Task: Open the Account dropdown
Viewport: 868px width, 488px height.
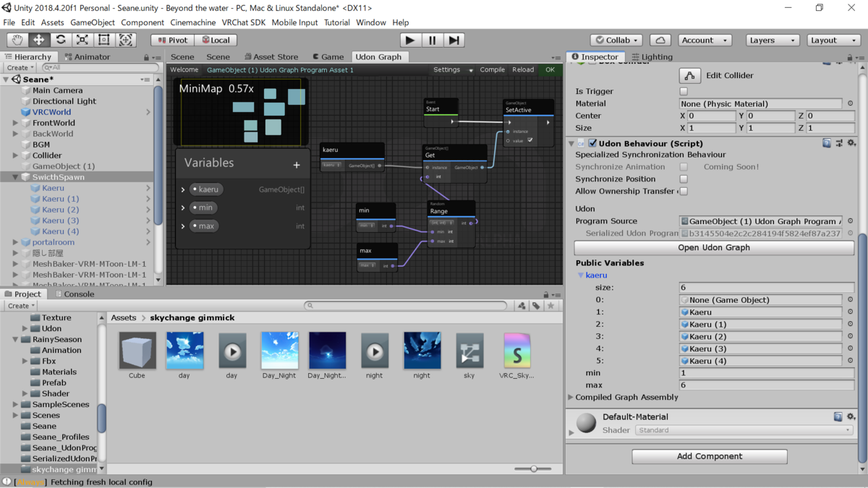Action: pyautogui.click(x=704, y=40)
